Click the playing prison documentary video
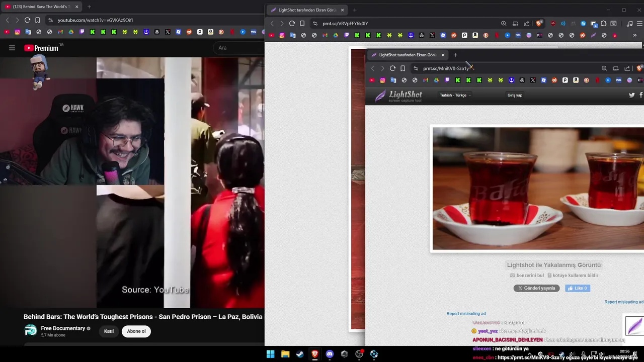 point(132,183)
